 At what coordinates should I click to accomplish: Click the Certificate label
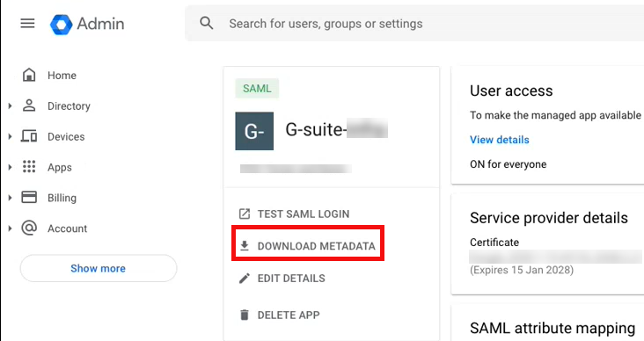(494, 242)
